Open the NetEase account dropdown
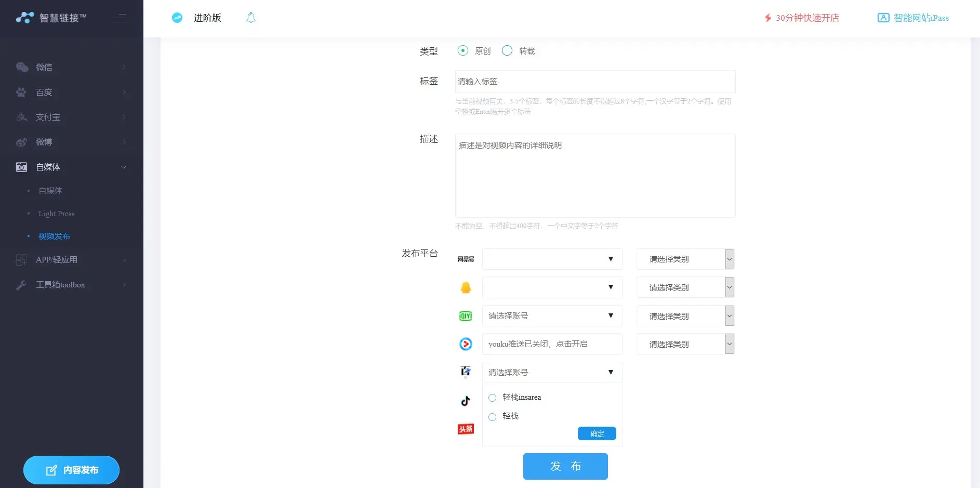Screen dimensions: 980x488 point(552,259)
